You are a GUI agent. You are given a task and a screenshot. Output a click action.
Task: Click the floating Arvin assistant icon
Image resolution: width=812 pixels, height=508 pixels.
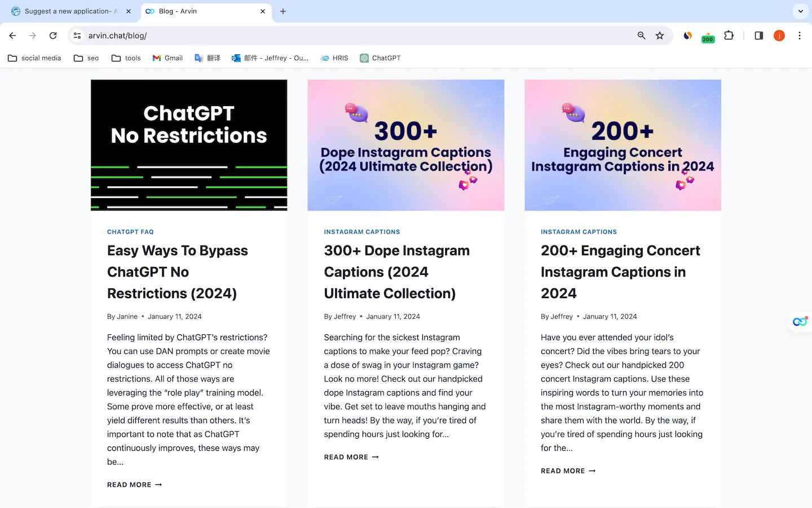[x=799, y=321]
